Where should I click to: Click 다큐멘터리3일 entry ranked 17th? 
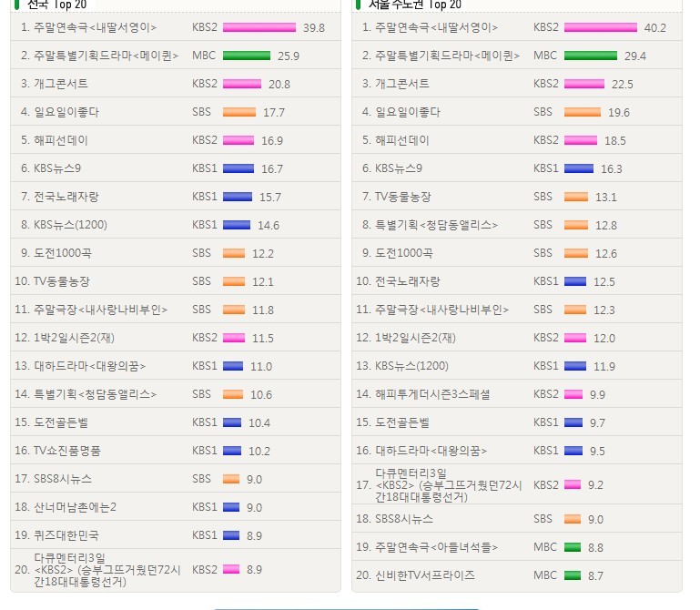tap(448, 485)
